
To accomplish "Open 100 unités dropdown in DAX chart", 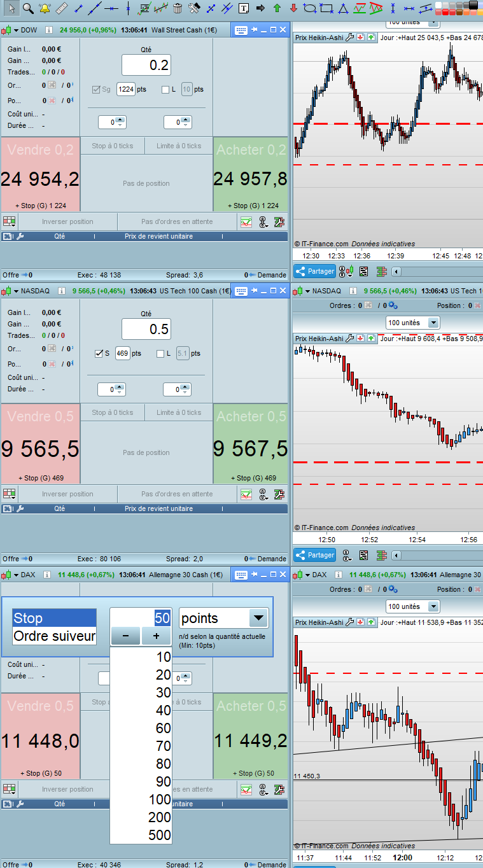I will click(x=433, y=606).
